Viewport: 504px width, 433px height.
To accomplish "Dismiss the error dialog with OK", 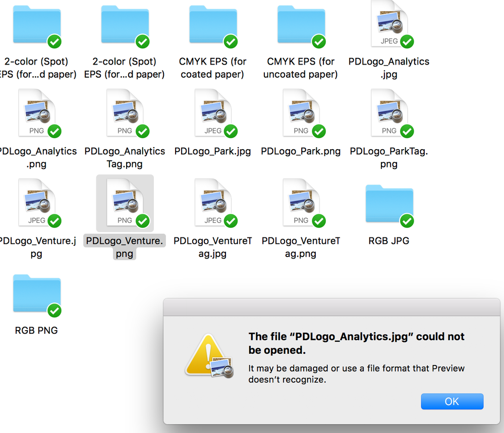I will (452, 401).
